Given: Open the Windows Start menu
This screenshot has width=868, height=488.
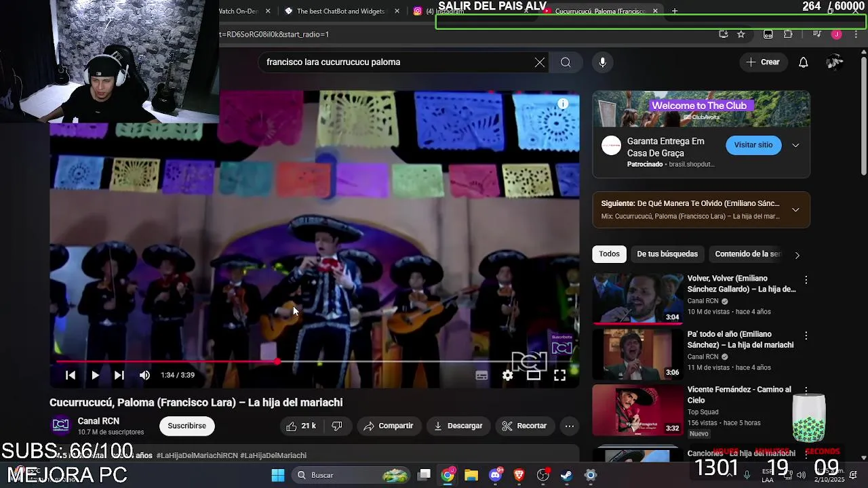Looking at the screenshot, I should pos(278,475).
